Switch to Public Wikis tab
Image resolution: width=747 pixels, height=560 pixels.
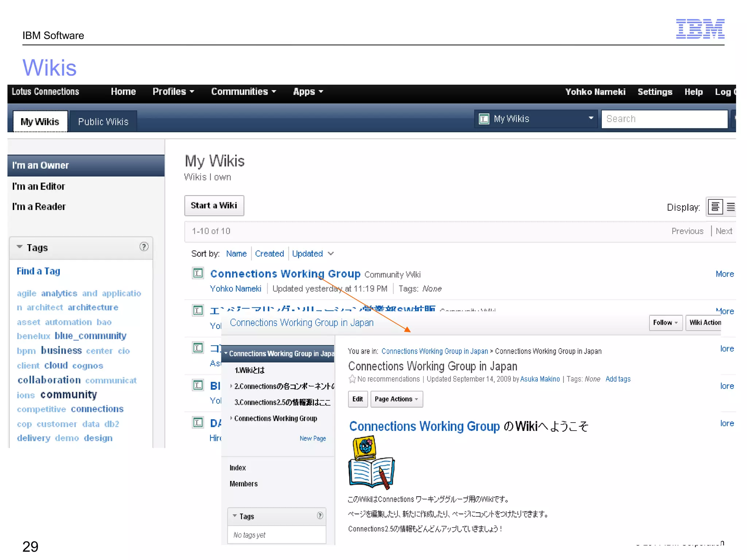point(103,121)
